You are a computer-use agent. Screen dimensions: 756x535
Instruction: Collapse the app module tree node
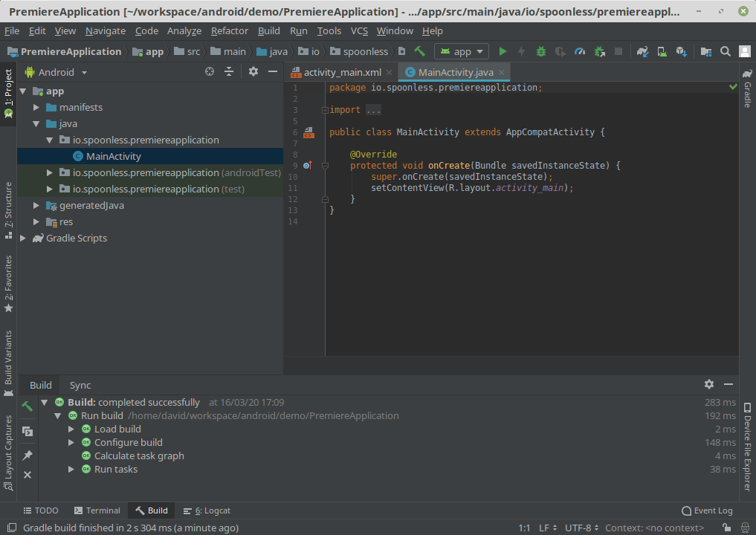click(x=22, y=91)
